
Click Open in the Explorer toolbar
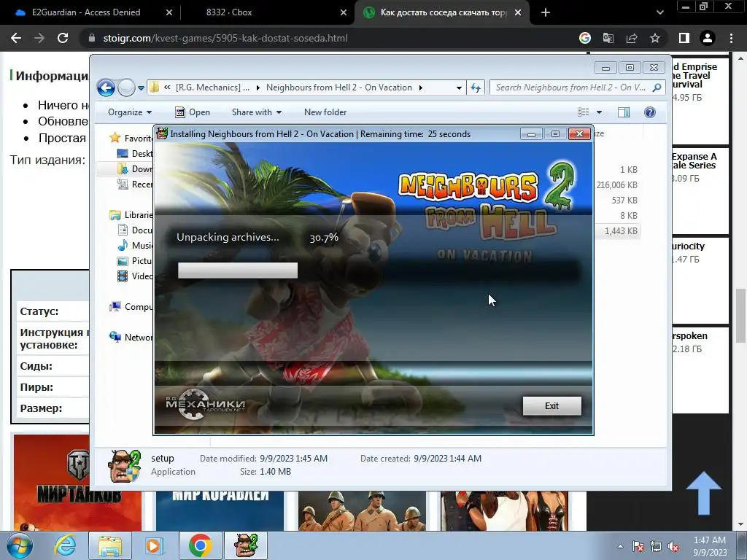[x=193, y=112]
